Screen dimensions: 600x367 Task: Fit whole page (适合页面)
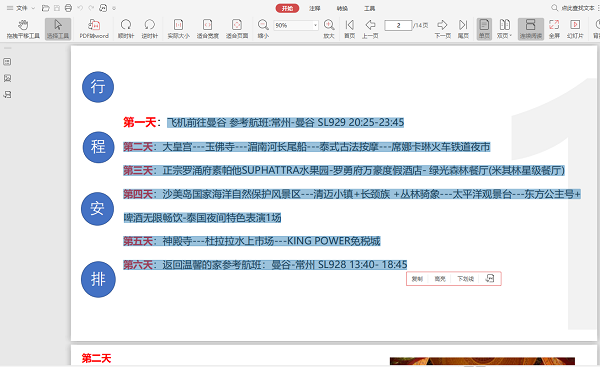[x=237, y=29]
